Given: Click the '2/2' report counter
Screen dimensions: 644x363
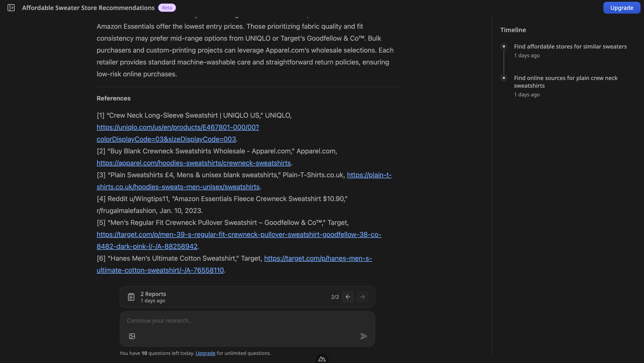Looking at the screenshot, I should coord(335,297).
